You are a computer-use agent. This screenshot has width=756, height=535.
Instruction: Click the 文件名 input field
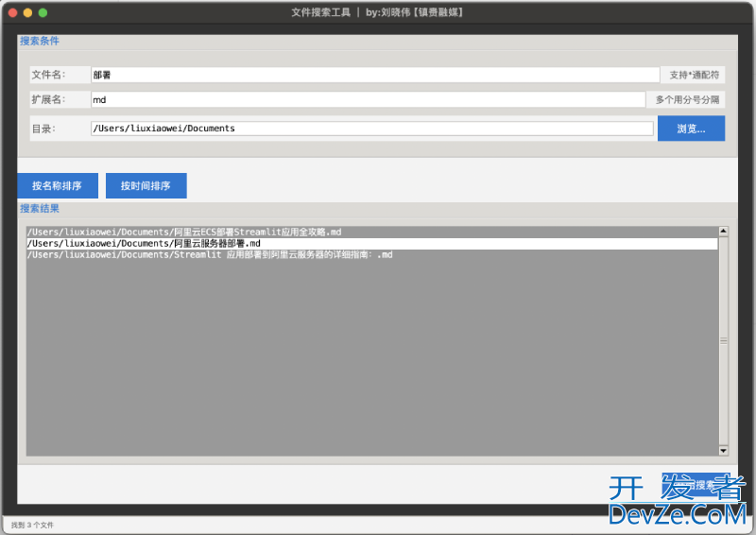[374, 75]
